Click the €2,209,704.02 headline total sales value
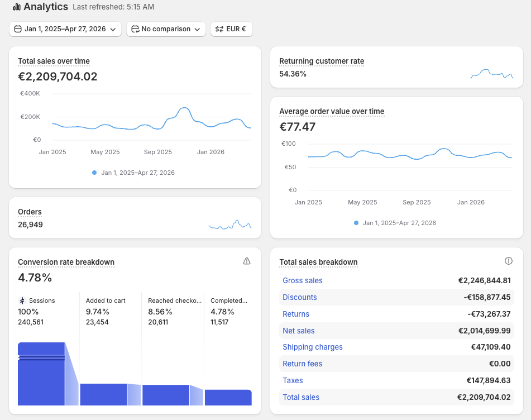This screenshot has width=531, height=420. click(x=58, y=77)
